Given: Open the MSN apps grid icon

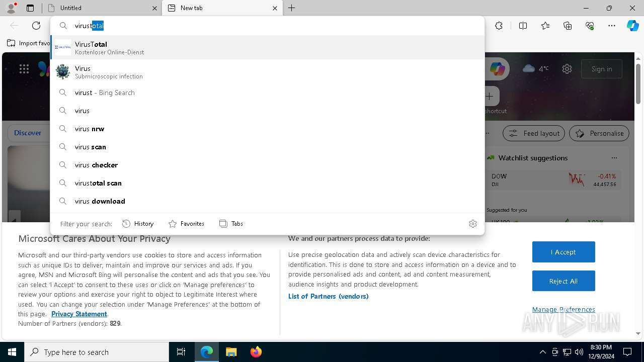Looking at the screenshot, I should (24, 69).
